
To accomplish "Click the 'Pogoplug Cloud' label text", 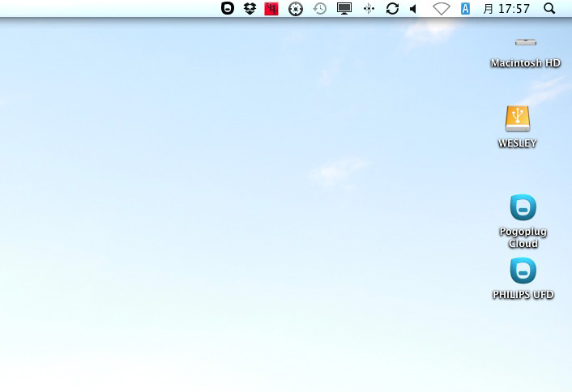I will point(523,237).
